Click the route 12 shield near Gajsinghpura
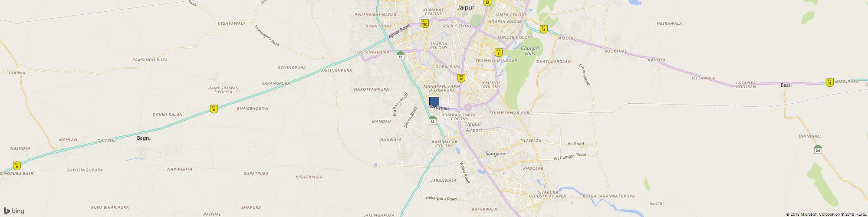 (400, 56)
